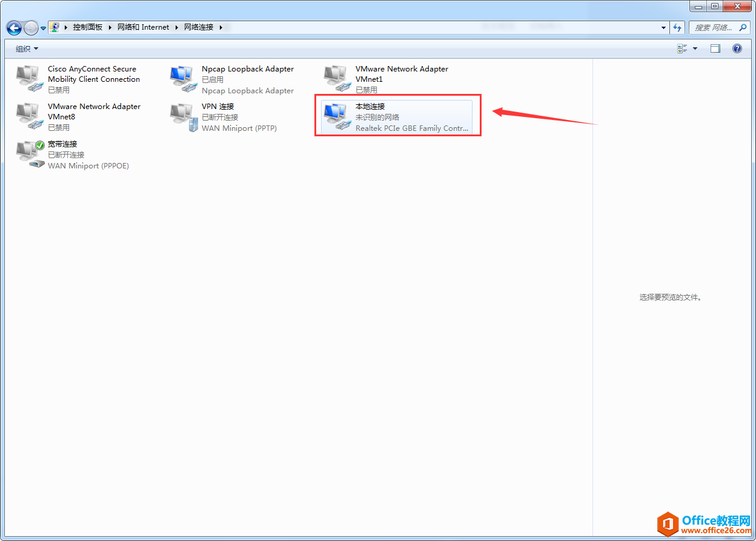Click the address bar location icon
756x541 pixels.
(55, 27)
